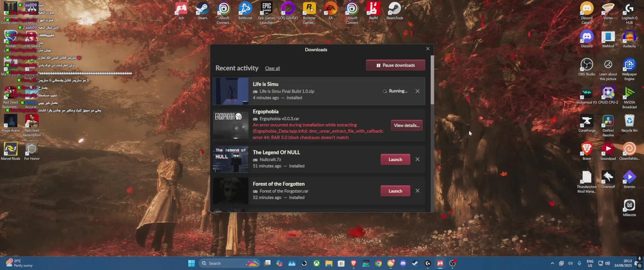644x270 pixels.
Task: Open Audacity desktop icon
Action: click(629, 39)
